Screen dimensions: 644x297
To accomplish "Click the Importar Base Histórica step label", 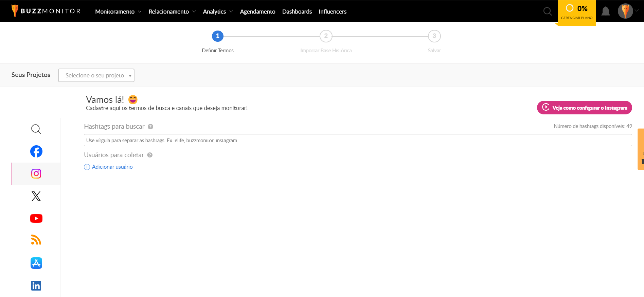I will tap(326, 51).
